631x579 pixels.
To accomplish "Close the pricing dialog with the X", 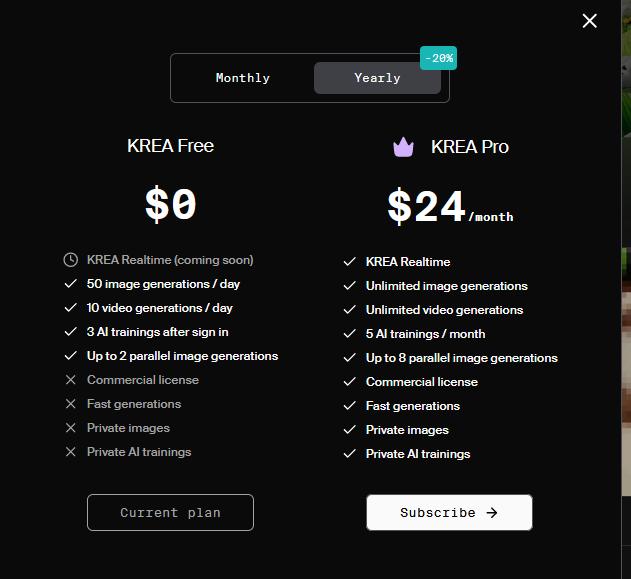I will (590, 21).
